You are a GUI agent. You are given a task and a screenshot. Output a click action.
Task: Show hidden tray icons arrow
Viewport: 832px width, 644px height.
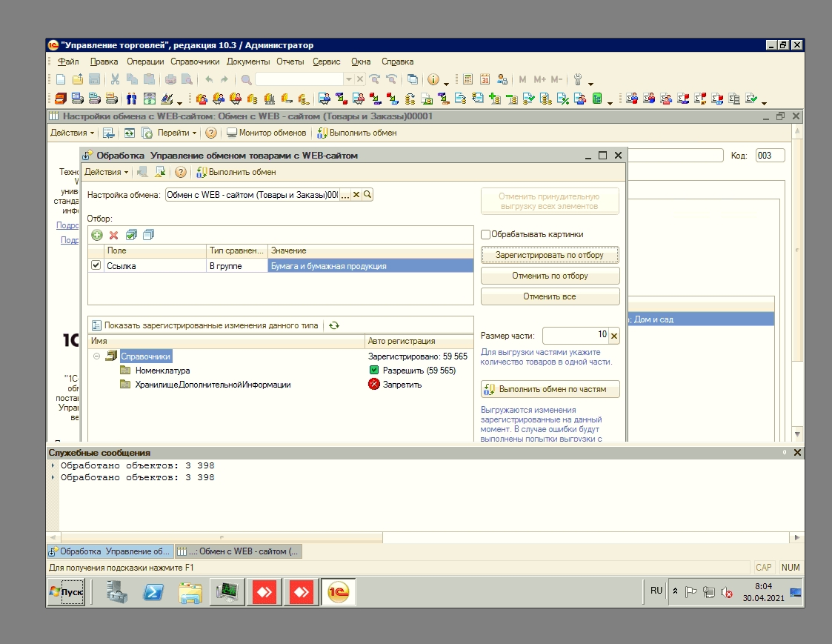675,591
